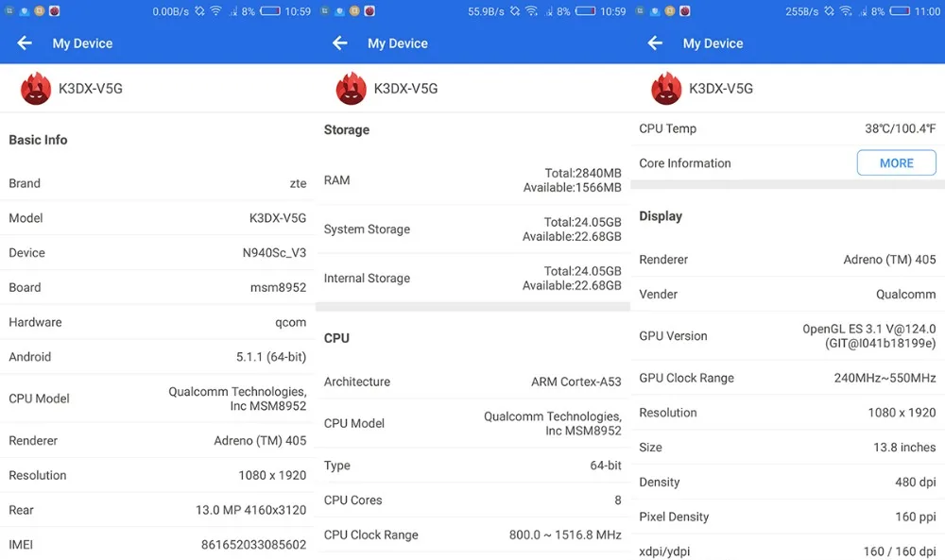Select the xdpi/ydpi value 160 / 160 dpi

[900, 552]
